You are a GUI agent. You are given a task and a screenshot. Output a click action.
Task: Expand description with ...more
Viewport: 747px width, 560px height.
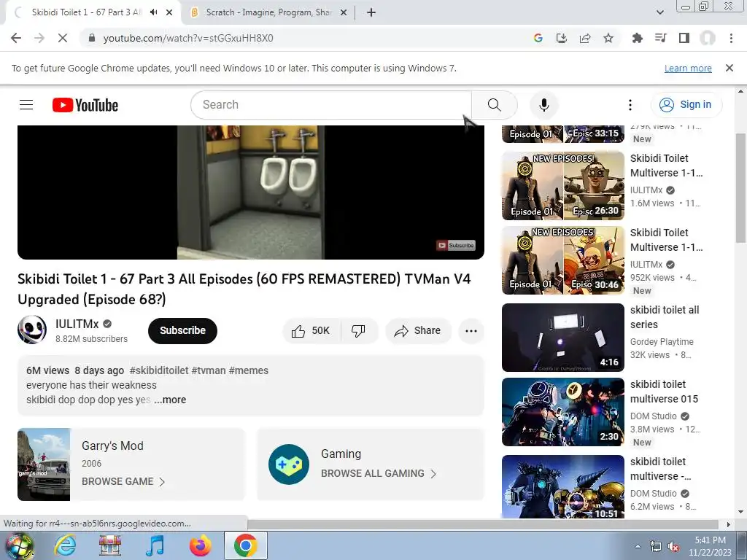click(x=170, y=400)
